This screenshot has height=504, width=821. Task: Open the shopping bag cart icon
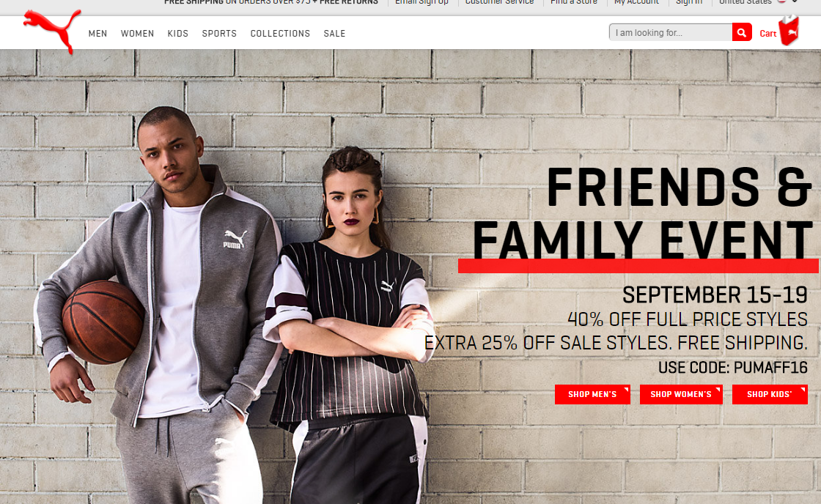coord(789,30)
